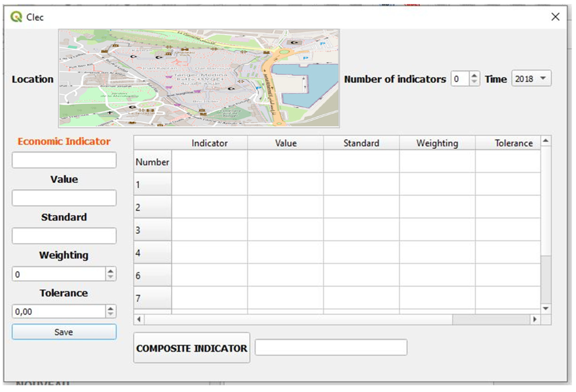Click the QGIS logo icon in title bar
This screenshot has height=392, width=576.
tap(16, 17)
